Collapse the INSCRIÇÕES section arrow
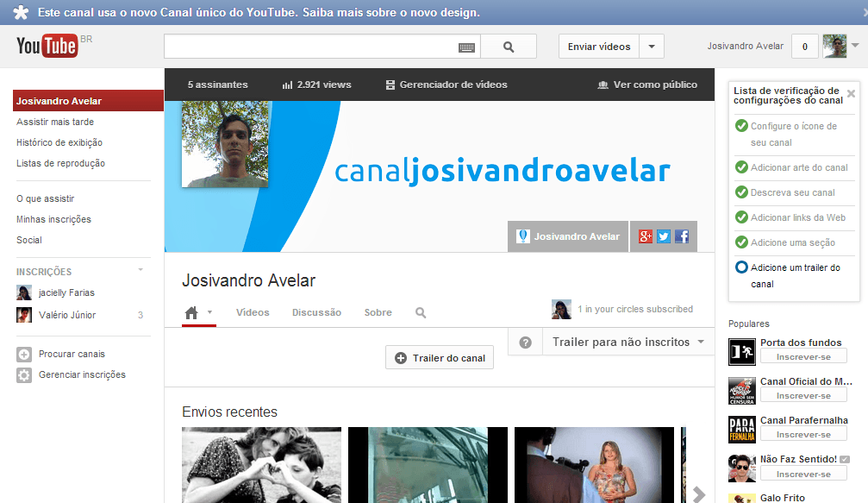Image resolution: width=868 pixels, height=503 pixels. [x=141, y=270]
